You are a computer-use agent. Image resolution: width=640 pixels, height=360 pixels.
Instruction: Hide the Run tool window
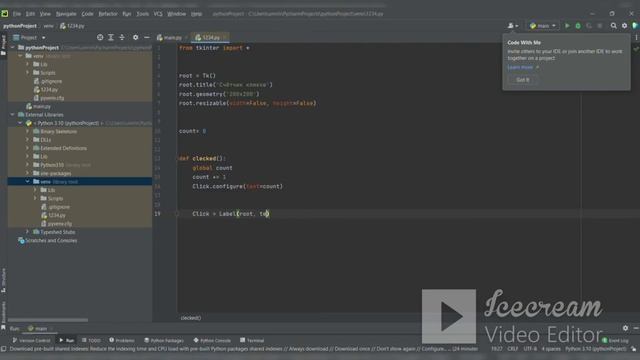coord(636,328)
